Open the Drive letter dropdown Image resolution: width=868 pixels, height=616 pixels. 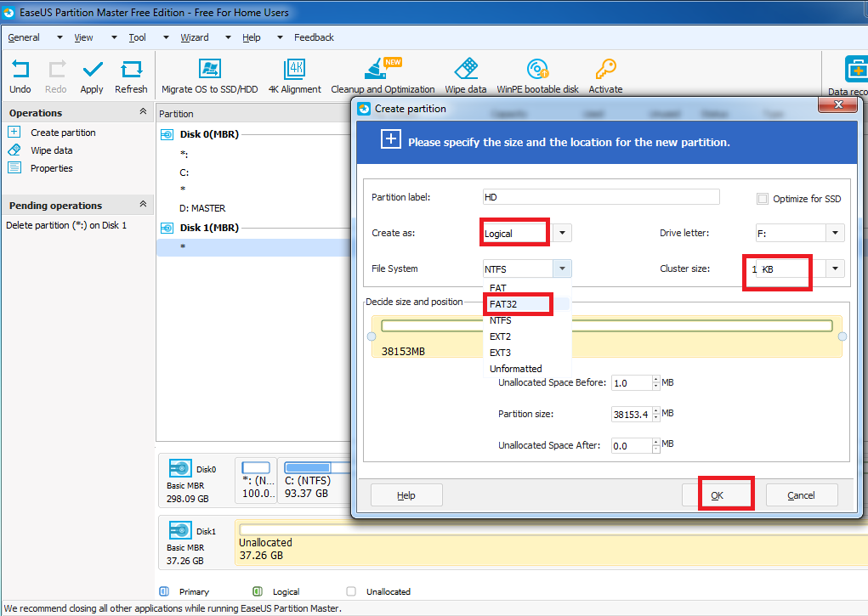[x=835, y=233]
